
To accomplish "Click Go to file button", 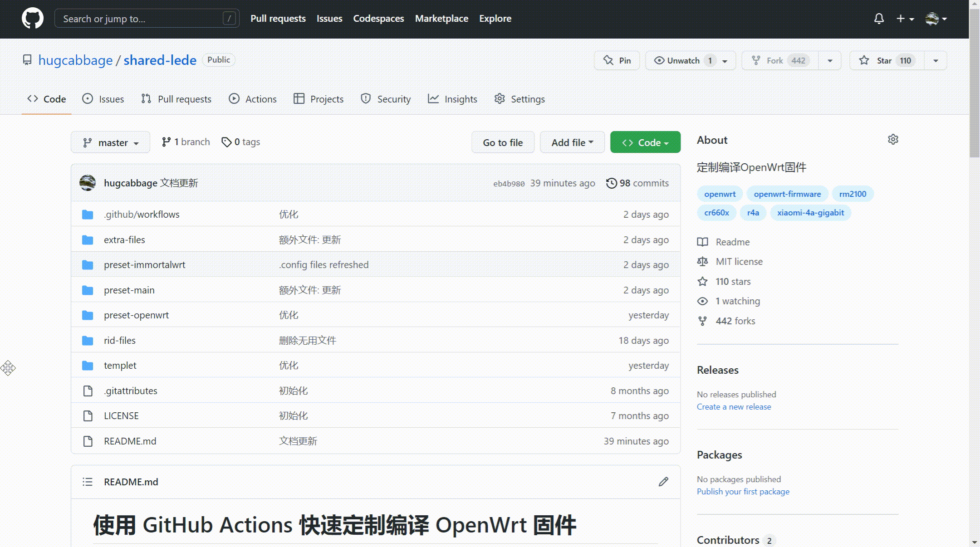I will 503,142.
